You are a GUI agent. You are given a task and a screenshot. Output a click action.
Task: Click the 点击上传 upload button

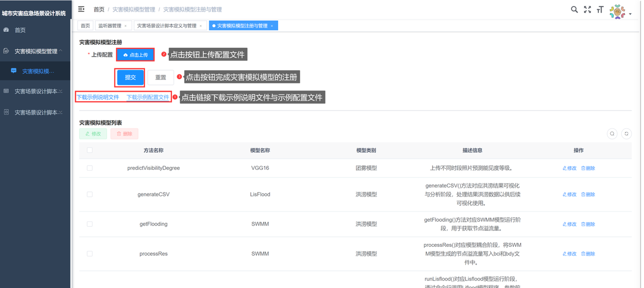pos(135,55)
